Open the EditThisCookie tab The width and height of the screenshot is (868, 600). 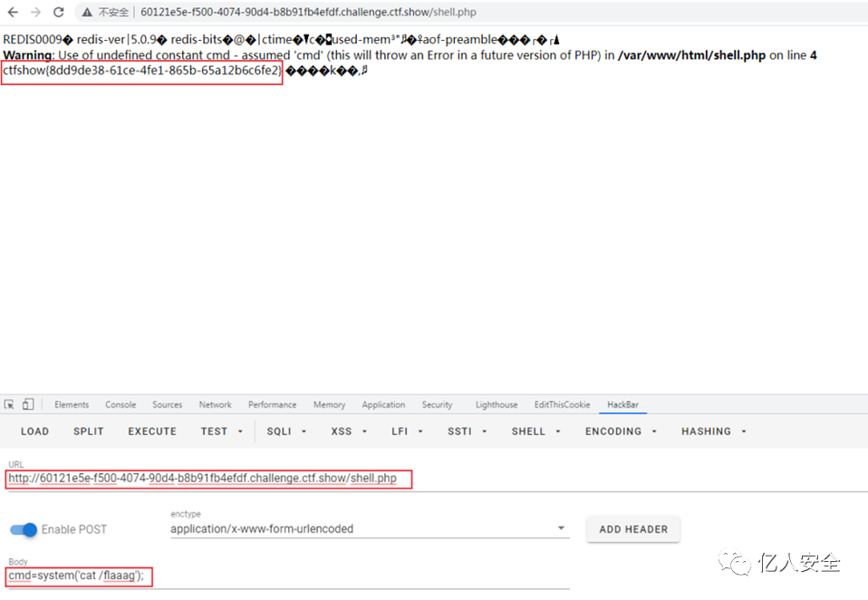click(x=562, y=404)
